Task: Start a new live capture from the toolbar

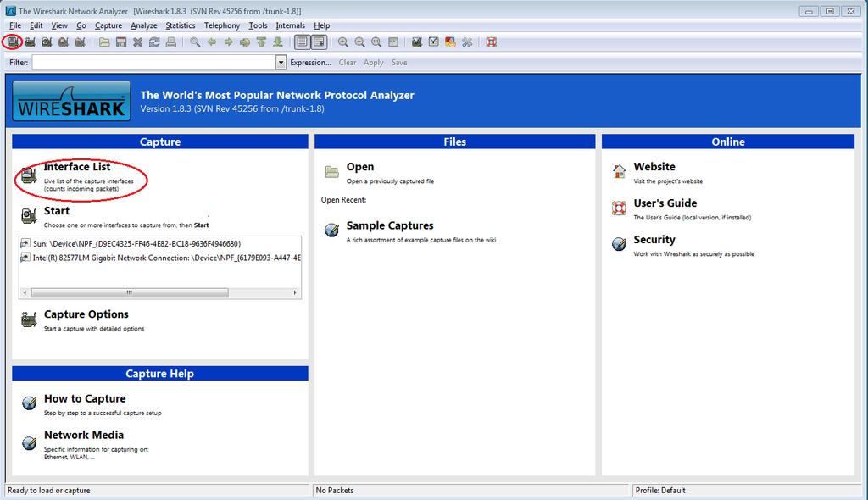Action: coord(47,42)
